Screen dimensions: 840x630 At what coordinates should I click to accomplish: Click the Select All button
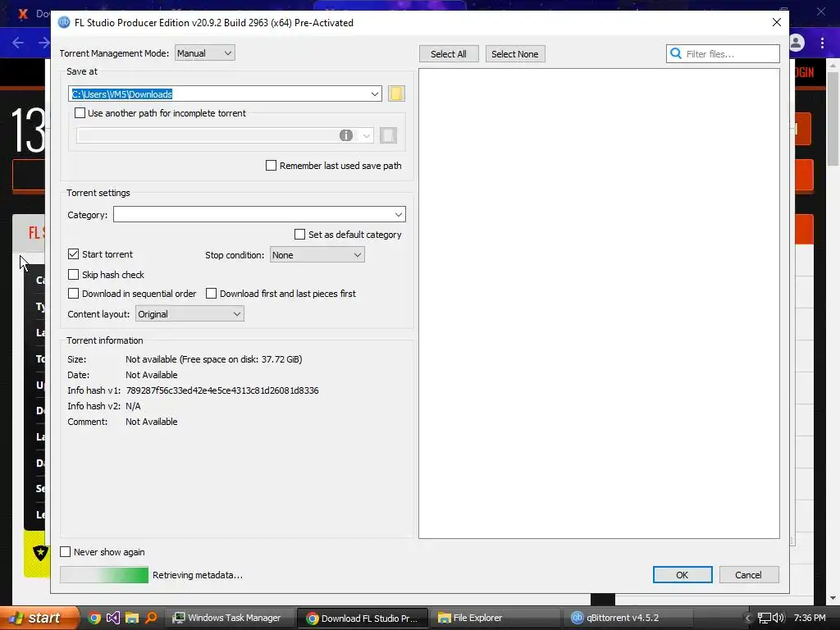point(449,54)
